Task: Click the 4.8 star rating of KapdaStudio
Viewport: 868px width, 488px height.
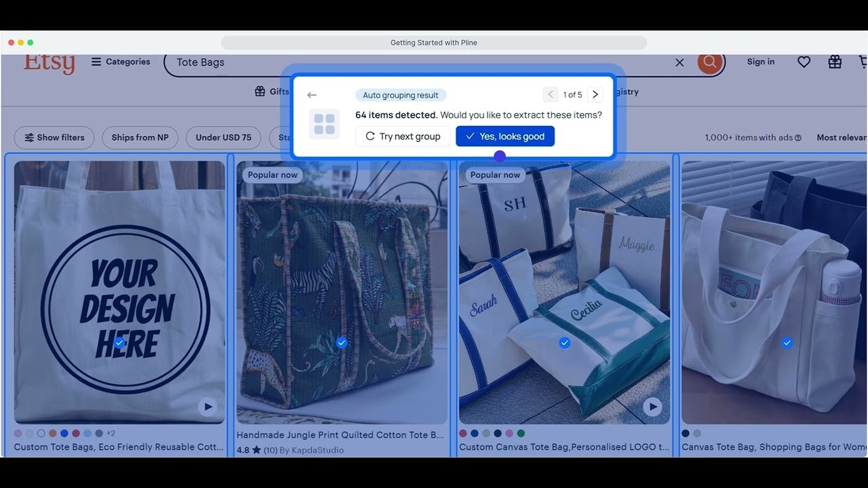Action: (256, 450)
